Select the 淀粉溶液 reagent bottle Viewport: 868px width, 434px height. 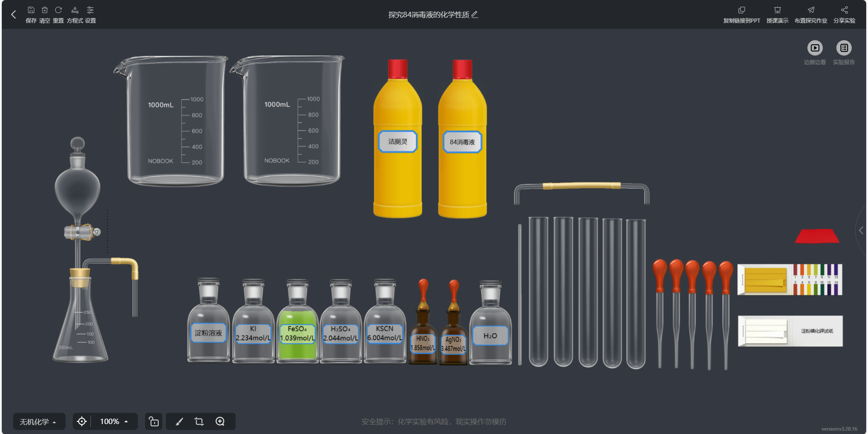[x=208, y=321]
